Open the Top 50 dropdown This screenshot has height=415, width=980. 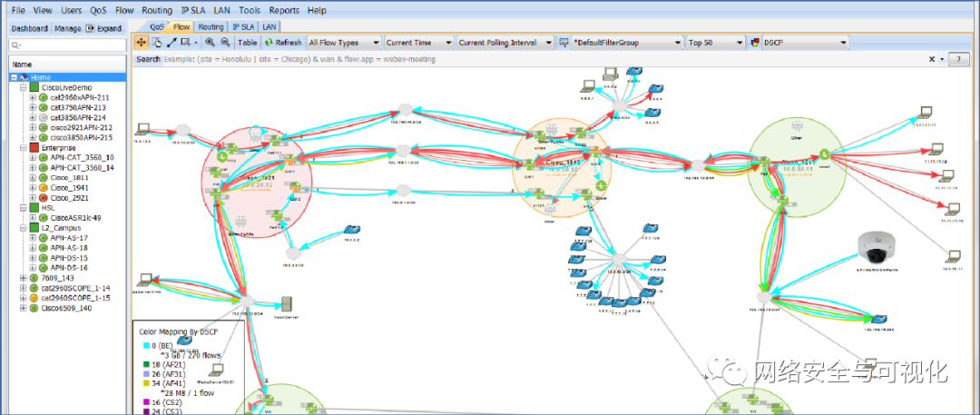coord(715,43)
